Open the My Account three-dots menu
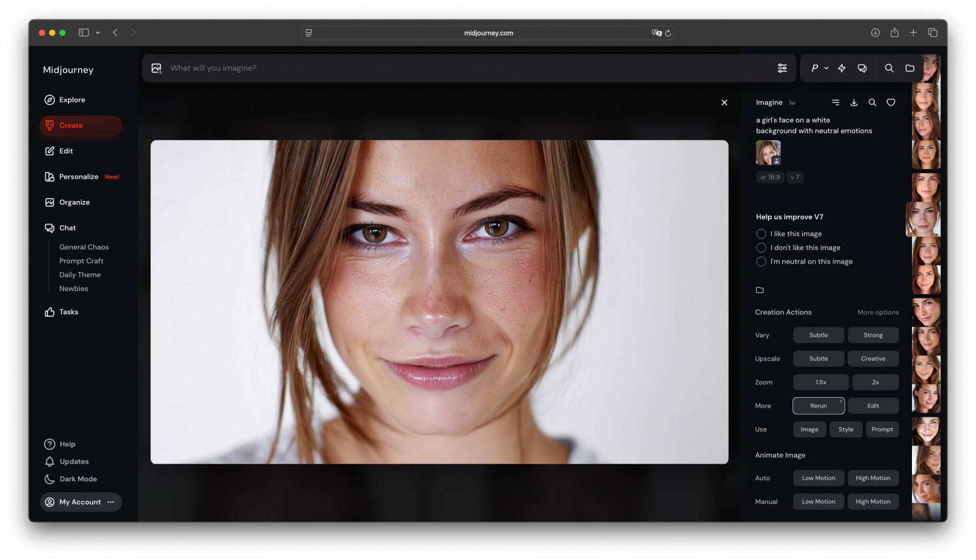This screenshot has width=976, height=560. pyautogui.click(x=110, y=502)
